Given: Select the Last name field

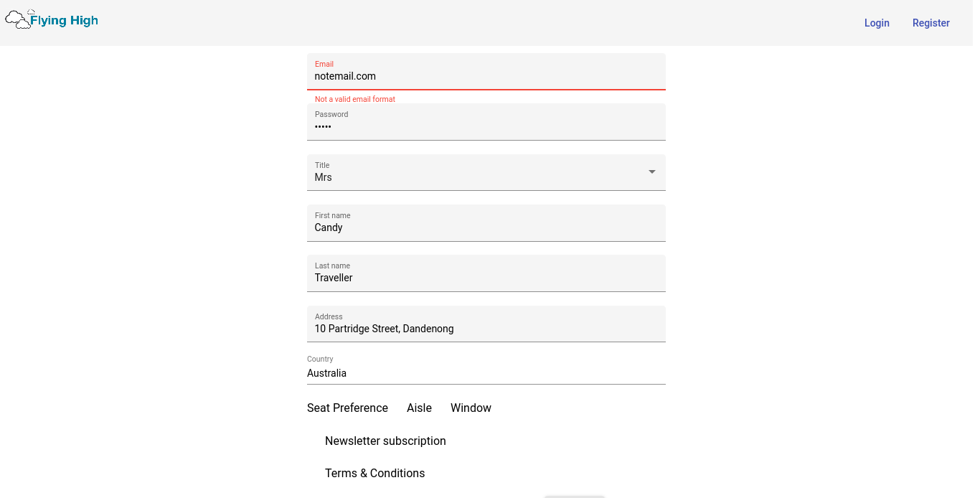Looking at the screenshot, I should coord(486,278).
